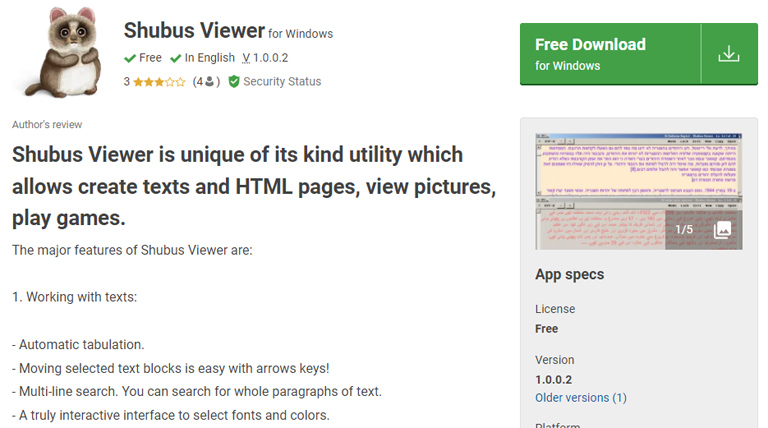Click the Shubus Viewer title heading
Viewport: 768px width, 428px height.
194,30
